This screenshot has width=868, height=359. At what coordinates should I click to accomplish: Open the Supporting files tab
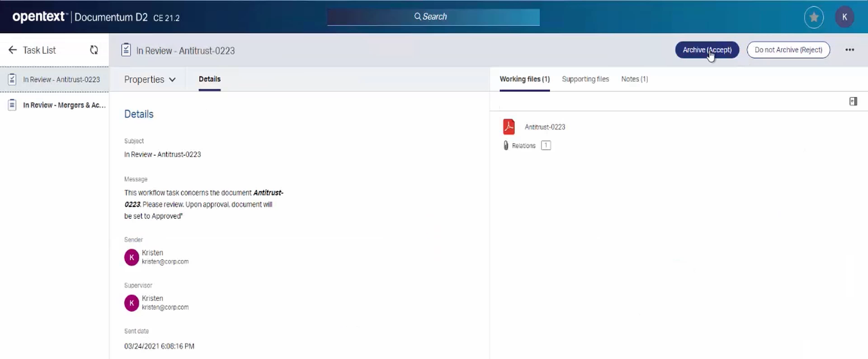point(585,79)
